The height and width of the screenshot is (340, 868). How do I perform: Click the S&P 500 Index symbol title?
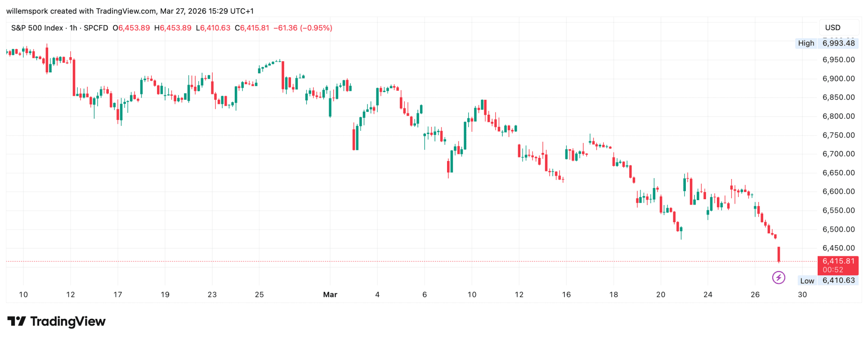coord(37,28)
